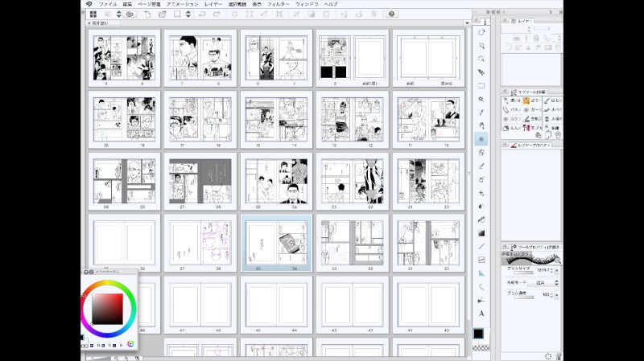Image resolution: width=644 pixels, height=361 pixels.
Task: Select the Frame border tool icon
Action: [481, 260]
